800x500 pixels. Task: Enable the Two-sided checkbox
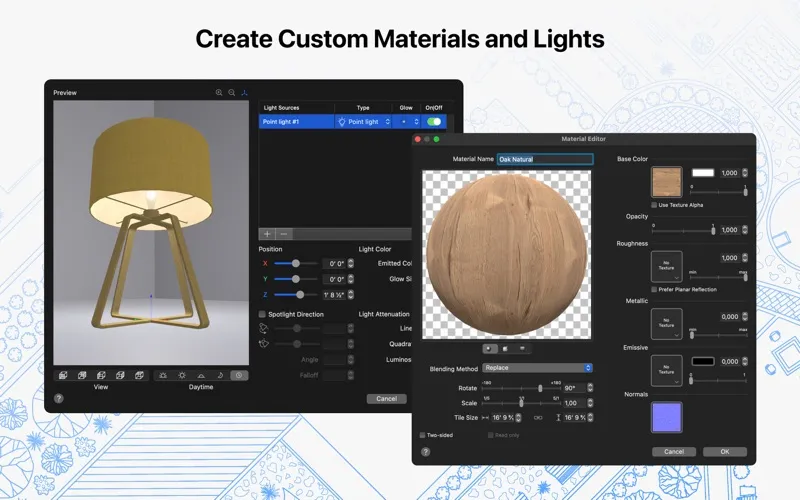point(422,435)
